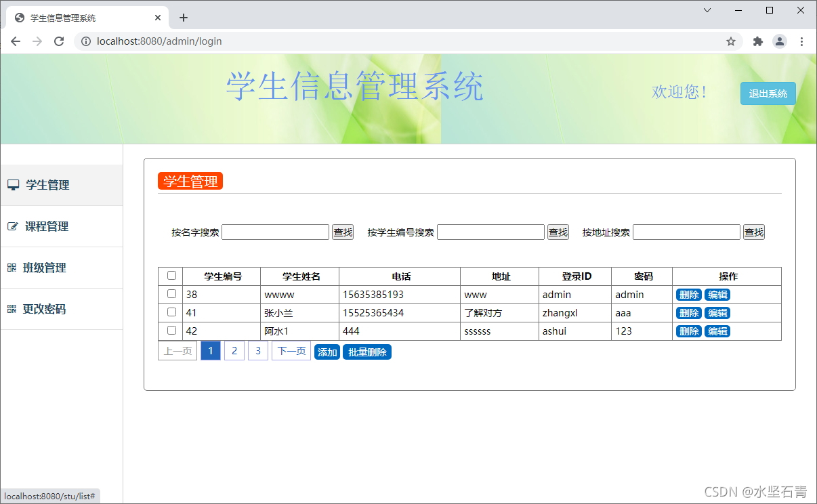Image resolution: width=817 pixels, height=504 pixels.
Task: Open 课程管理 in the sidebar
Action: [x=61, y=226]
